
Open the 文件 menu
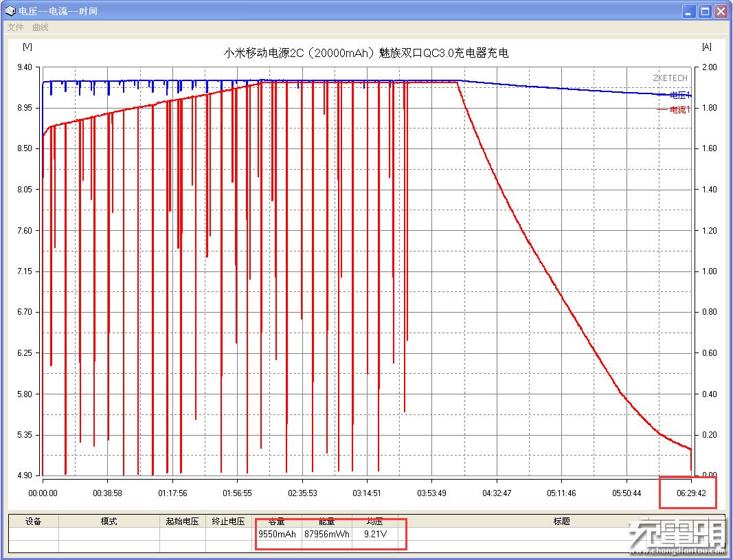pos(15,27)
